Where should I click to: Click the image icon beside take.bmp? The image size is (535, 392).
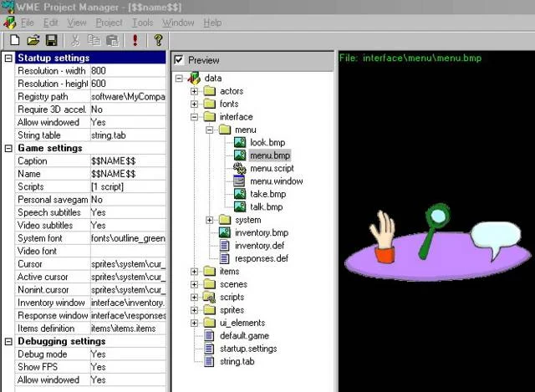point(240,194)
